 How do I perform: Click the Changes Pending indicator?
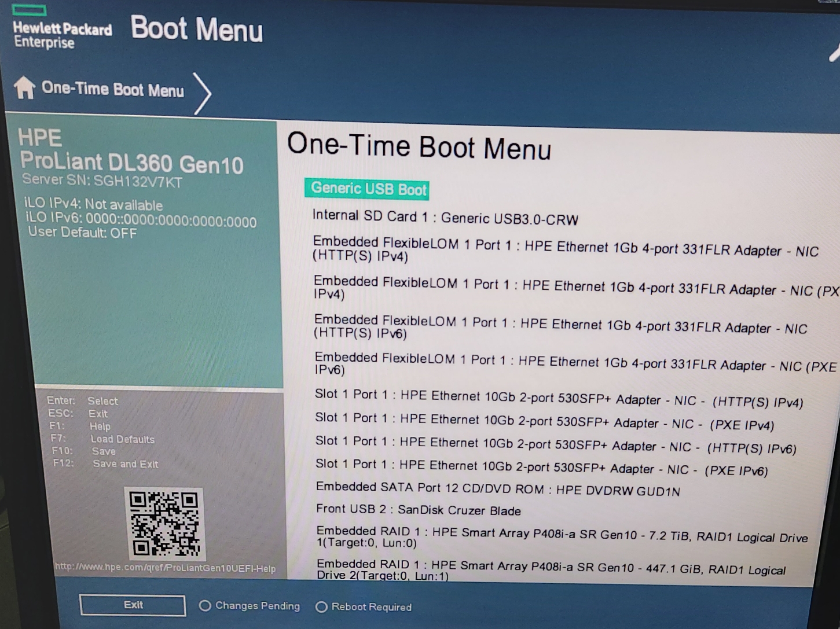pos(250,606)
